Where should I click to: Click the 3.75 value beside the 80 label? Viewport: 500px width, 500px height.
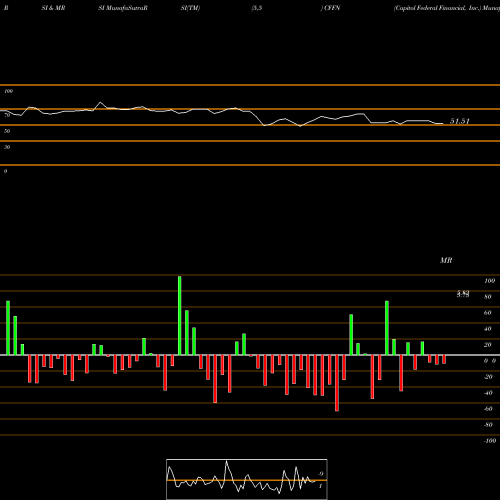(463, 295)
